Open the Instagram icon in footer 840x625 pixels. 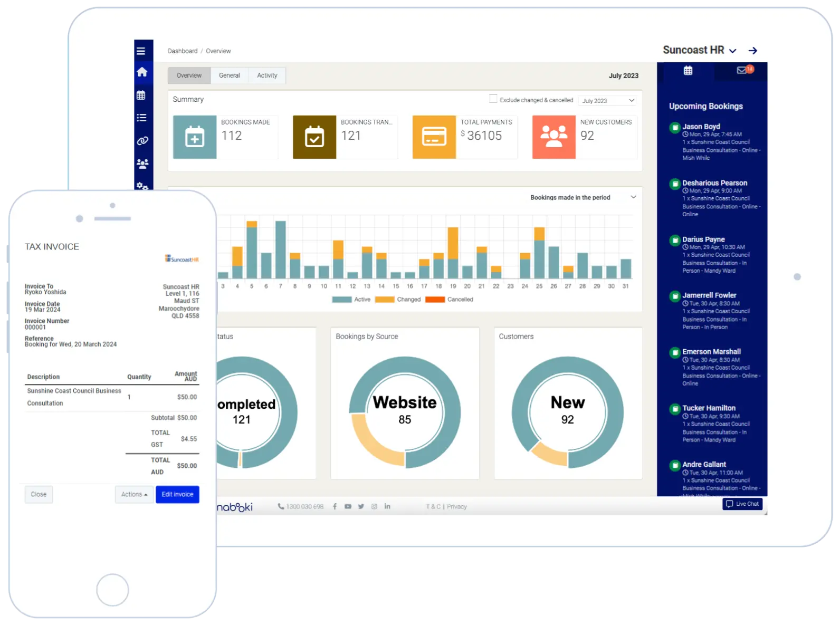click(x=374, y=506)
